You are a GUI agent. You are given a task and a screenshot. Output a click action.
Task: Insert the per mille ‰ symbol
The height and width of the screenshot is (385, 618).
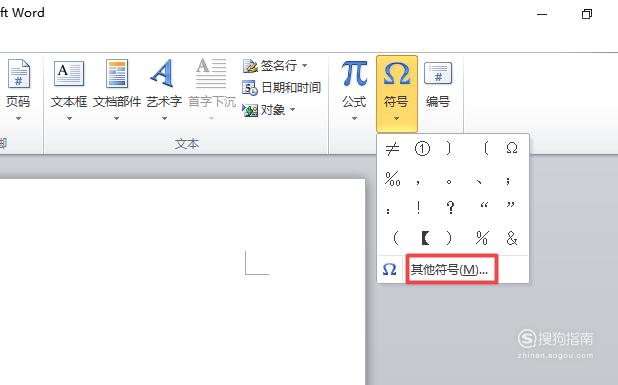[393, 179]
